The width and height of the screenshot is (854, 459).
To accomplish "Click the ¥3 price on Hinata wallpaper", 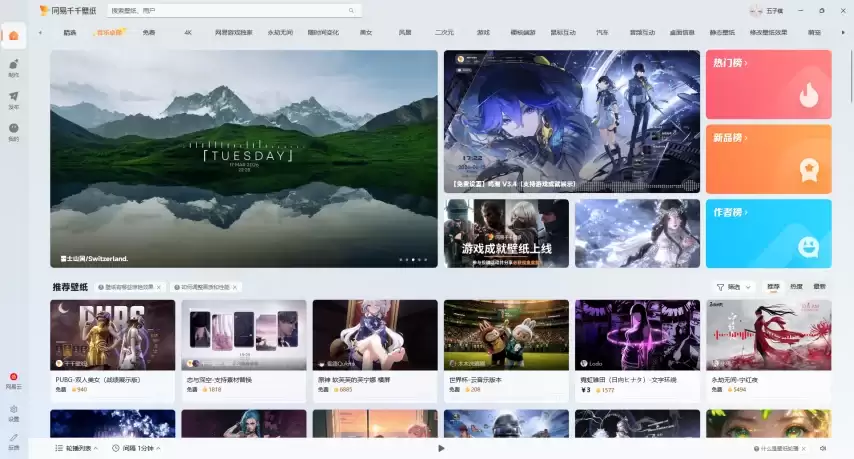I will pos(586,390).
